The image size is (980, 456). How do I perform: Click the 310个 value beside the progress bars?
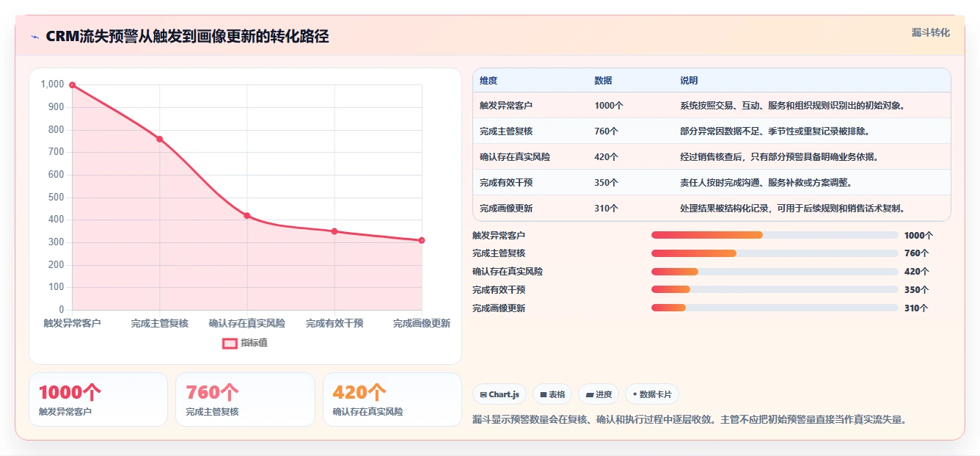[x=917, y=308]
